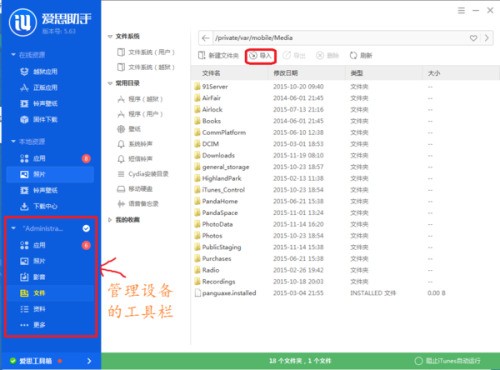Click the go arrow at path bar end
The image size is (500, 370).
click(487, 38)
